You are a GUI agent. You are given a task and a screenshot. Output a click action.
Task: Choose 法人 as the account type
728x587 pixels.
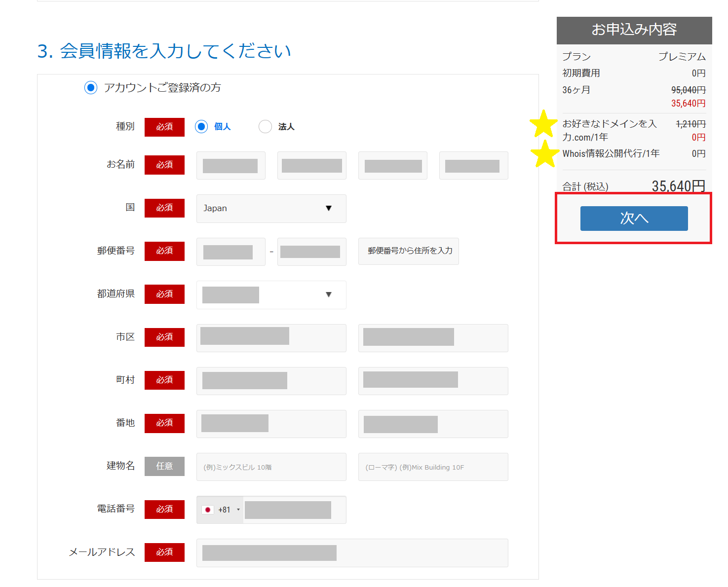point(265,127)
